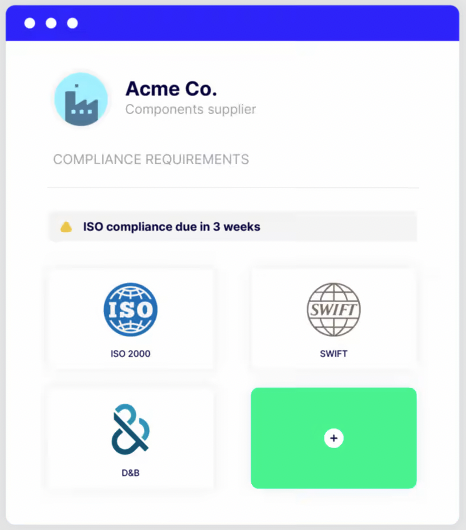Click the first white window dot
This screenshot has width=466, height=530.
pyautogui.click(x=30, y=23)
